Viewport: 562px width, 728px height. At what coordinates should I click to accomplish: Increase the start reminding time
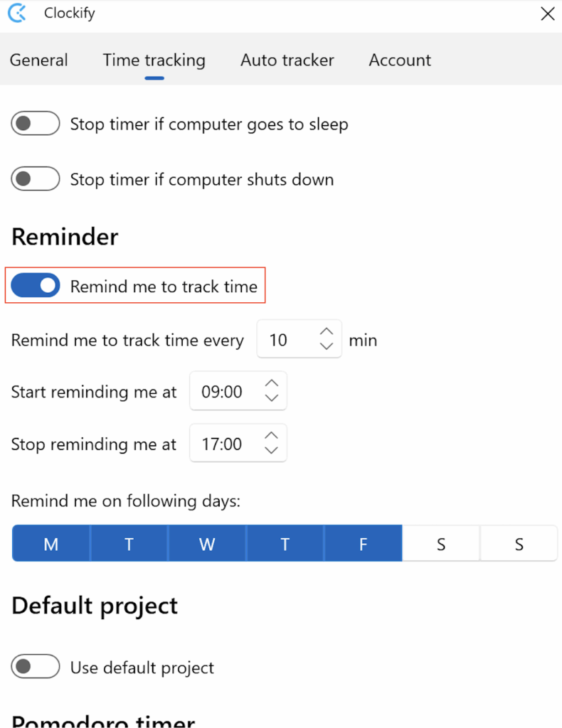(x=271, y=383)
